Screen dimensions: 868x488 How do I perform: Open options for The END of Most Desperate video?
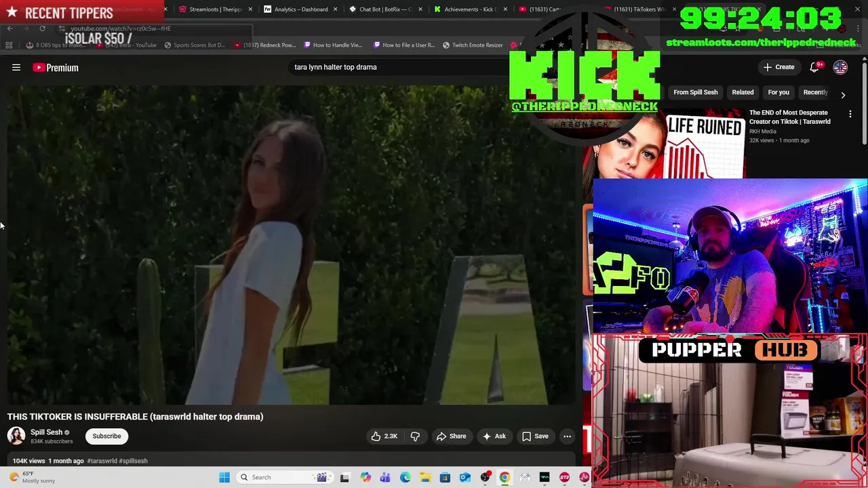pos(850,115)
